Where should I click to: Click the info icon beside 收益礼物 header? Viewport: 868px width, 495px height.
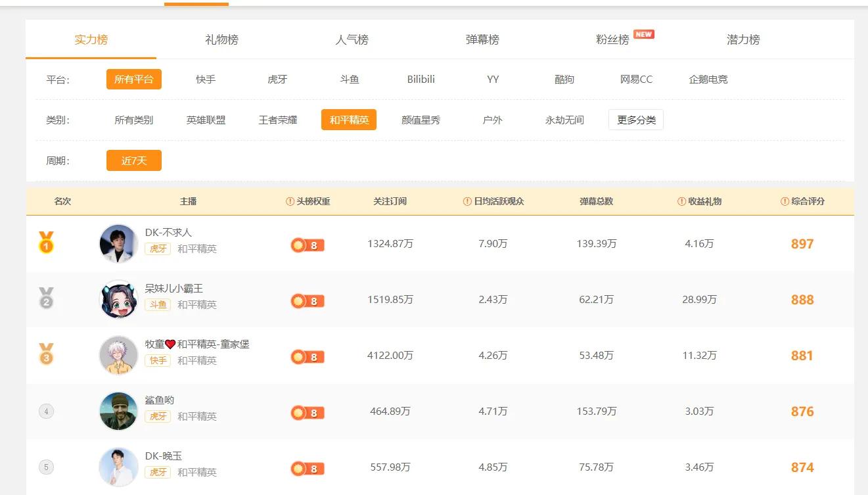(681, 202)
